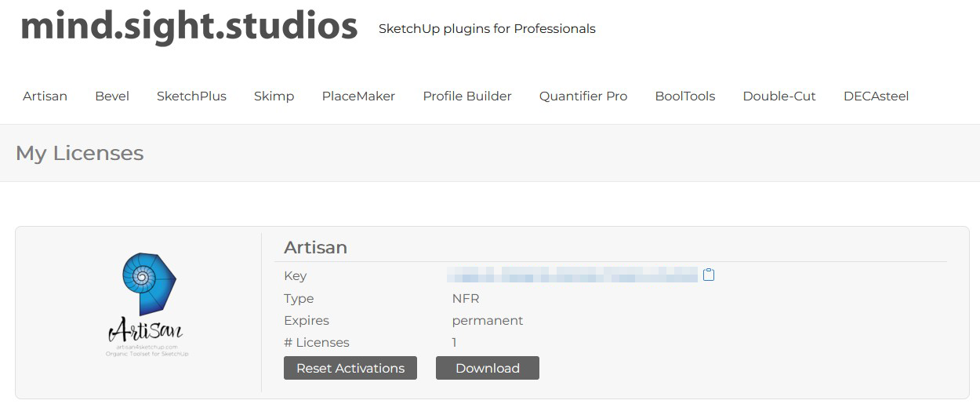The width and height of the screenshot is (980, 404).
Task: Click the Artisan shell logo image
Action: point(147,306)
